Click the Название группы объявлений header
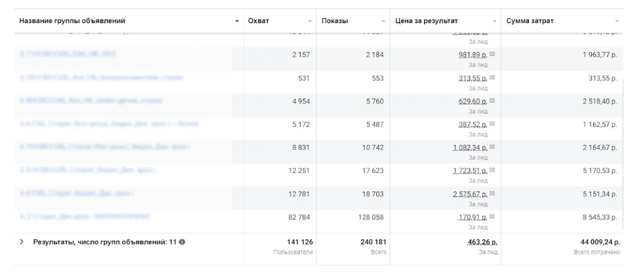This screenshot has width=644, height=274. 72,21
